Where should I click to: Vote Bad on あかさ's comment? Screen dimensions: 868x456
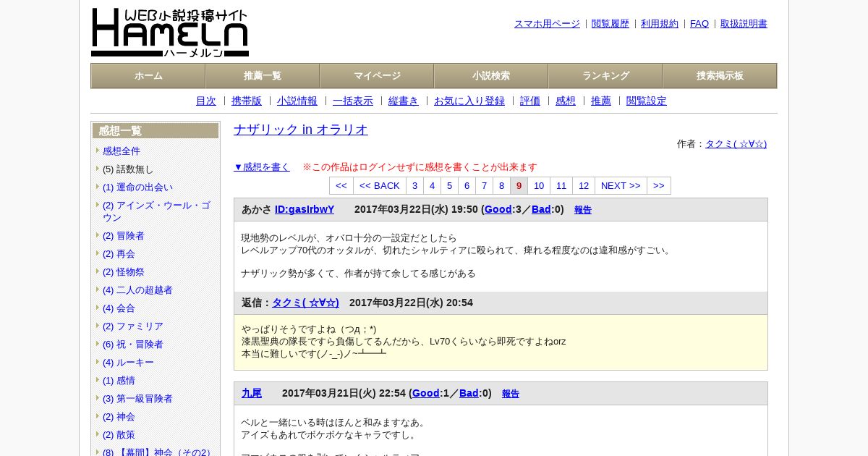pos(541,210)
